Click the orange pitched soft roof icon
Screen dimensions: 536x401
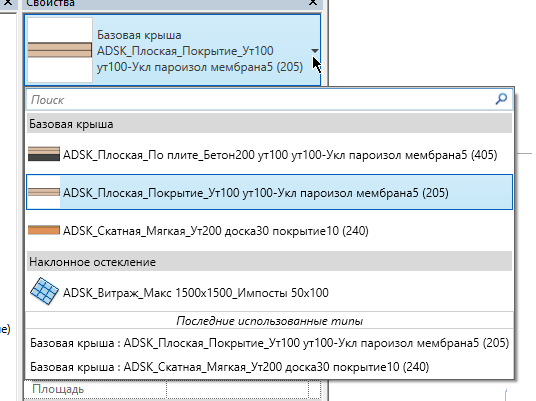pos(44,230)
